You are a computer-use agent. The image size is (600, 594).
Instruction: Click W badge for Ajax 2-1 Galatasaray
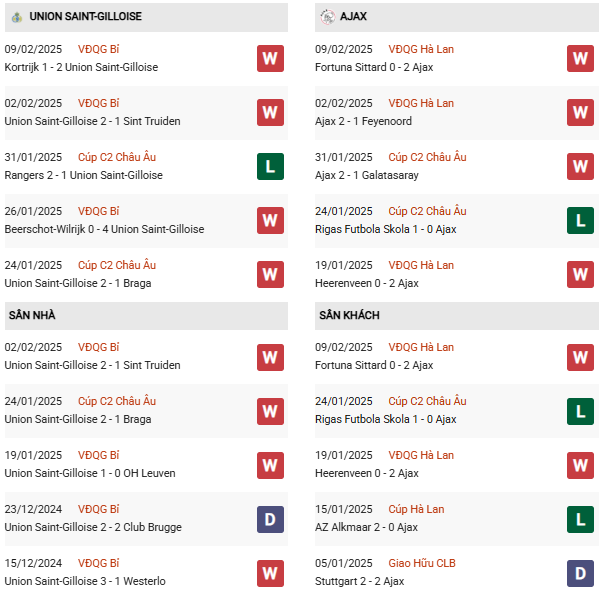tap(580, 166)
